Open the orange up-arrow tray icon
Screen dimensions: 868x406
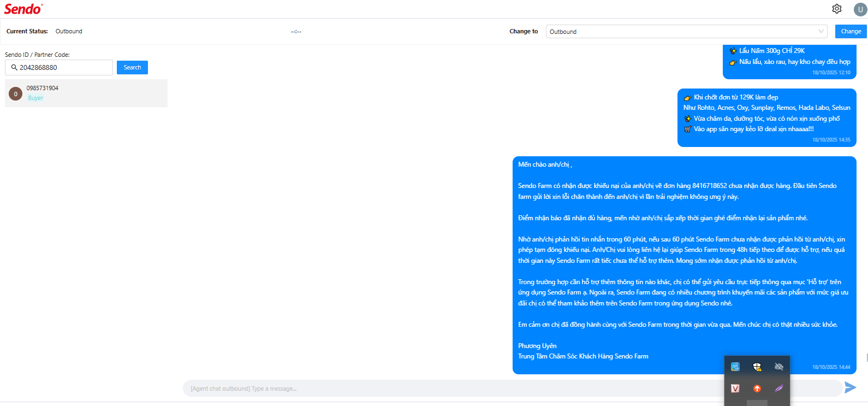[757, 389]
